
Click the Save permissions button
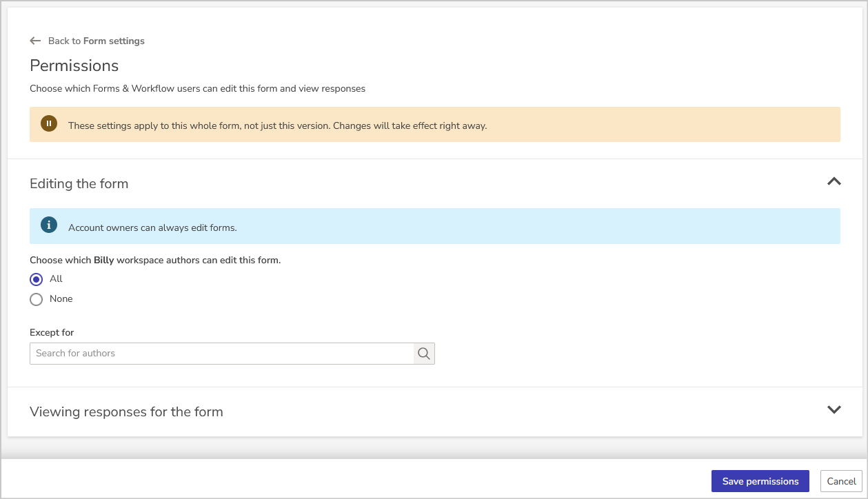[x=760, y=480]
